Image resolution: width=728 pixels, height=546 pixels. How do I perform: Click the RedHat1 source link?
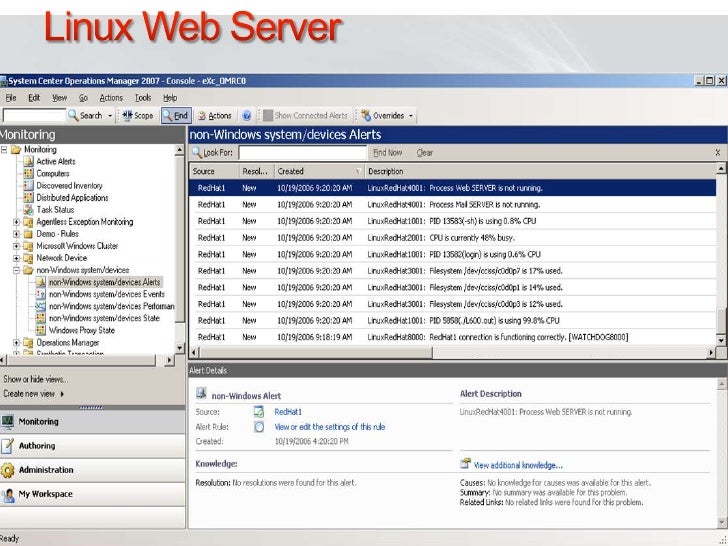[288, 412]
